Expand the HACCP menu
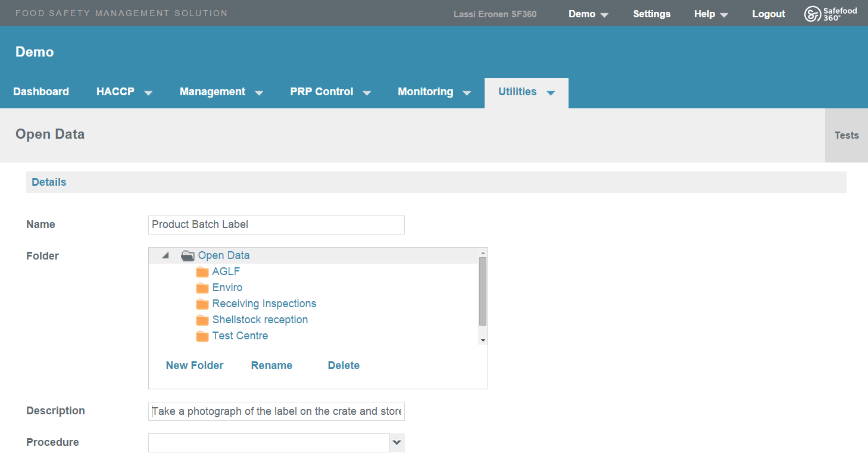This screenshot has height=475, width=868. [124, 92]
